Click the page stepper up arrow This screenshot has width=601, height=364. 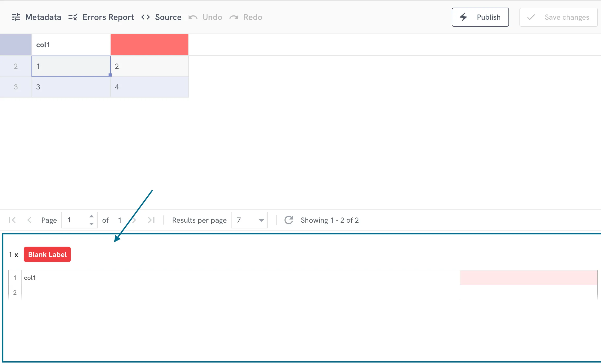coord(92,216)
